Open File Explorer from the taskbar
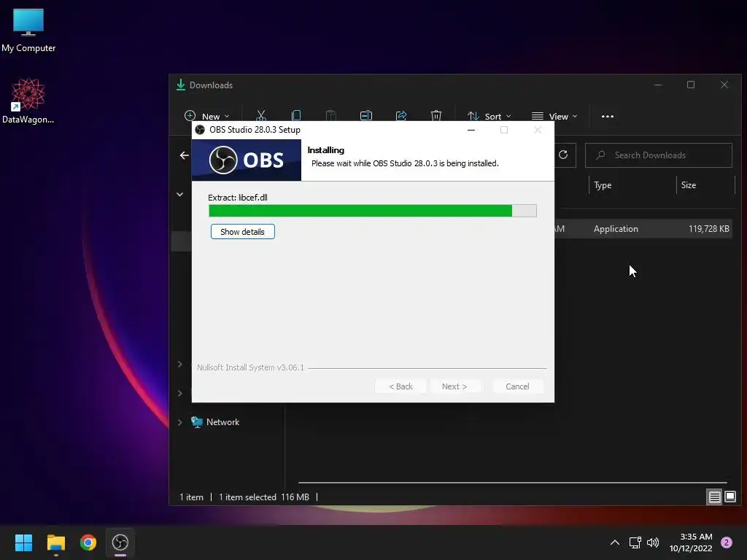The width and height of the screenshot is (747, 560). point(55,542)
